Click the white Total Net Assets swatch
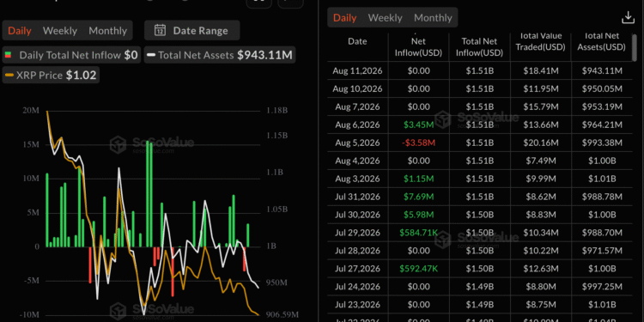Viewport: 644px width, 322px height. coord(151,55)
